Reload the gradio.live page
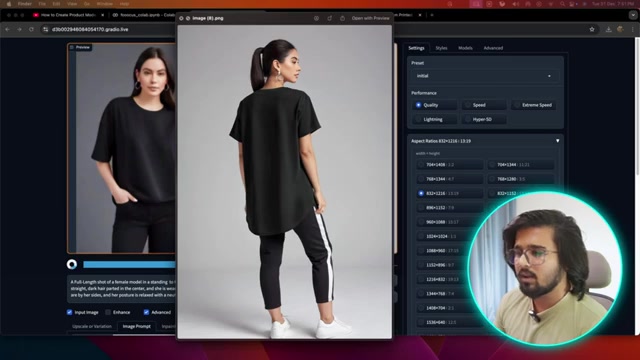Image resolution: width=640 pixels, height=360 pixels. 31,29
